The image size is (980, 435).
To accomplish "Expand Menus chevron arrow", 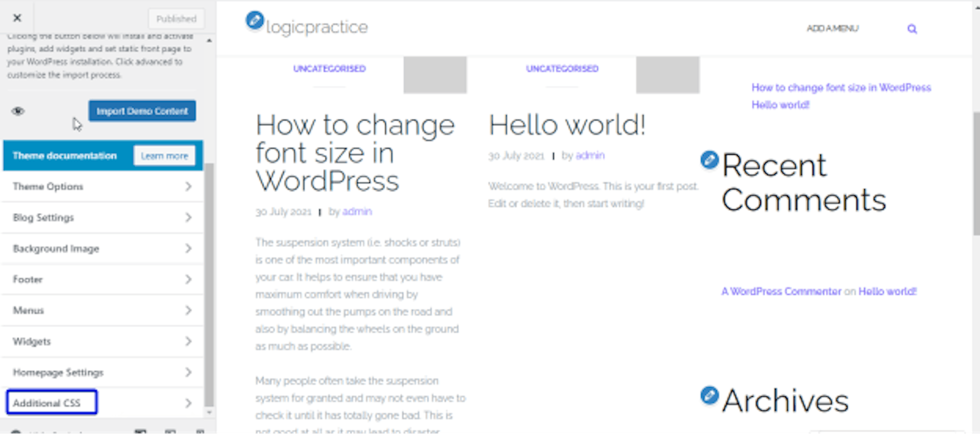I will point(188,310).
